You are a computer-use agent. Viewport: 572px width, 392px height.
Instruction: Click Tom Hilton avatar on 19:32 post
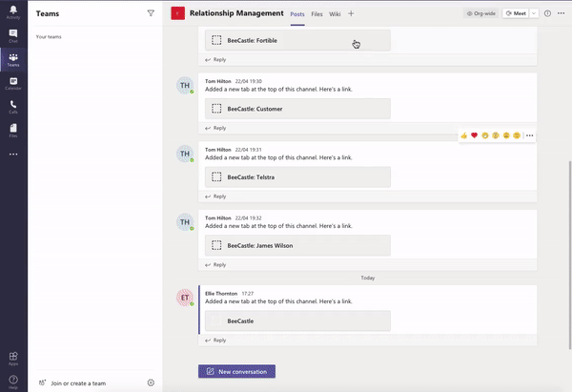click(185, 222)
